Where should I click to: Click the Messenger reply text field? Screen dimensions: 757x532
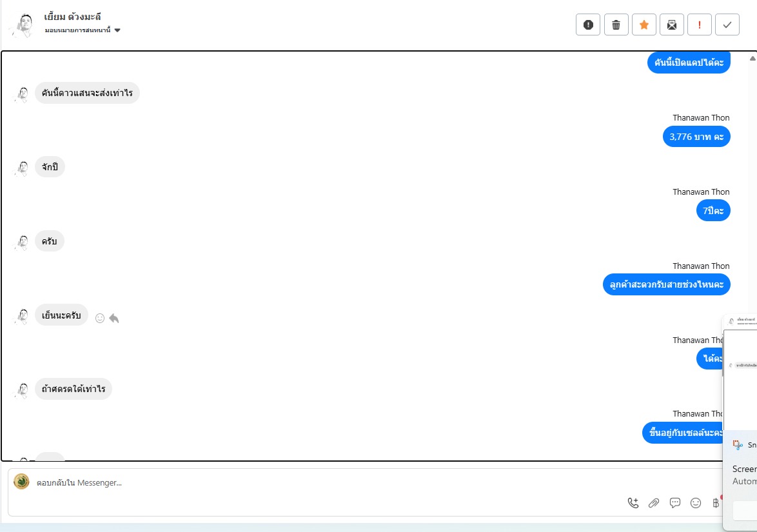[322, 482]
